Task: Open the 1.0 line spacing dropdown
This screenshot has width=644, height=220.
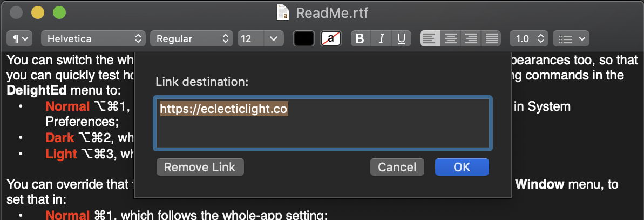Action: tap(529, 39)
